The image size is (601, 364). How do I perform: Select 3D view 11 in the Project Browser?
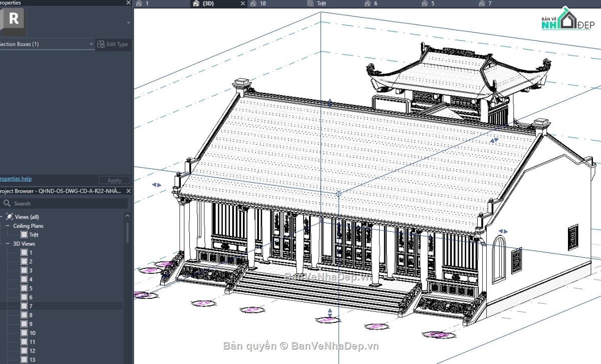pyautogui.click(x=32, y=342)
